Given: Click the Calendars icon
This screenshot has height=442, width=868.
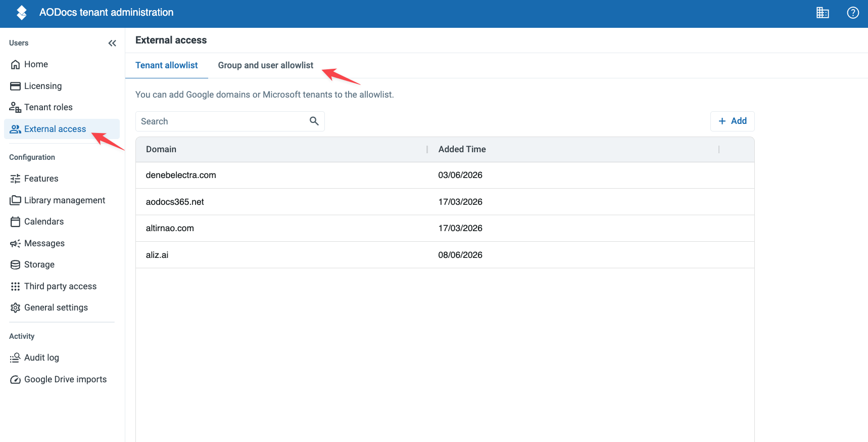Looking at the screenshot, I should click(16, 222).
